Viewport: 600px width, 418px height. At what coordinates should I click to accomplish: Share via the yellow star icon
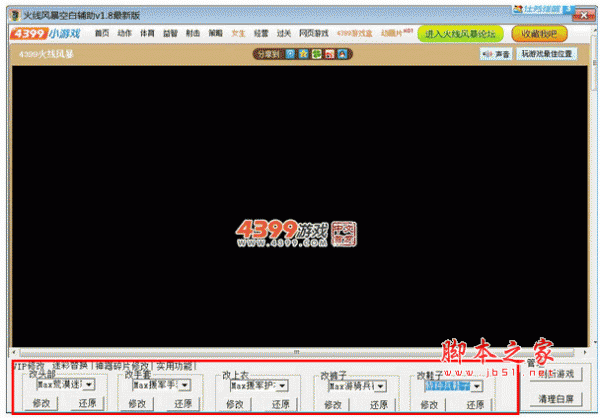pos(303,54)
